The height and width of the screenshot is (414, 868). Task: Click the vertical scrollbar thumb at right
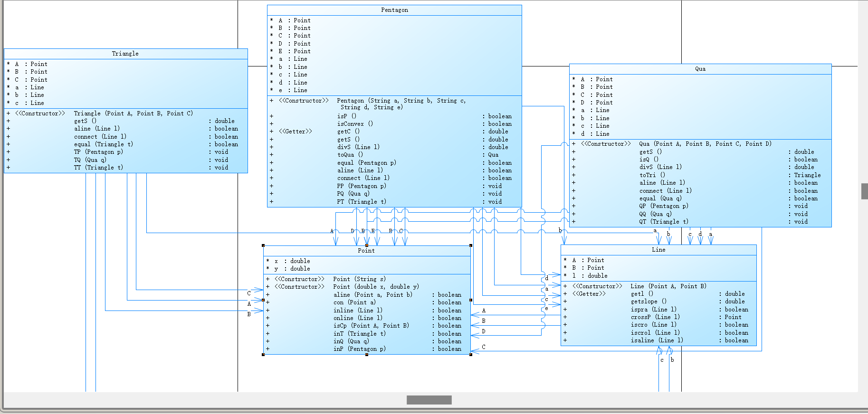point(865,191)
